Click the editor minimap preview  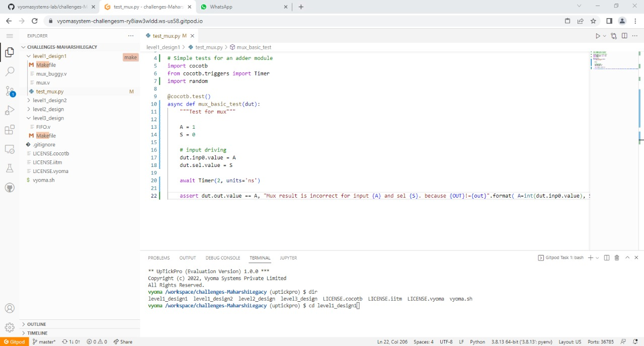tap(615, 60)
